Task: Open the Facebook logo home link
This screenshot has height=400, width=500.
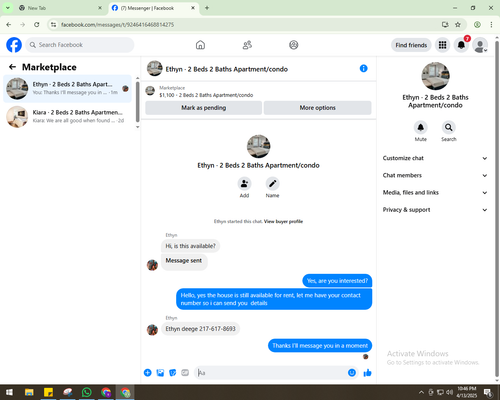Action: pos(14,45)
